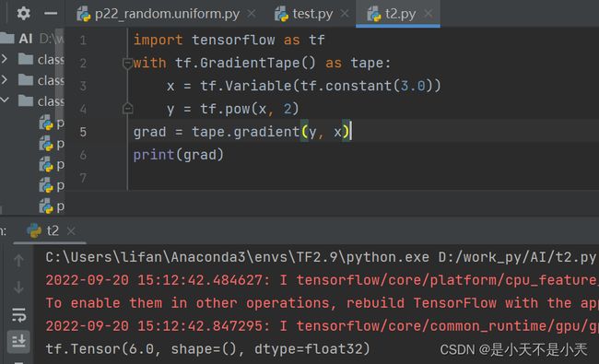Click second collapsed class folder icon
599x364 pixels.
tap(26, 80)
